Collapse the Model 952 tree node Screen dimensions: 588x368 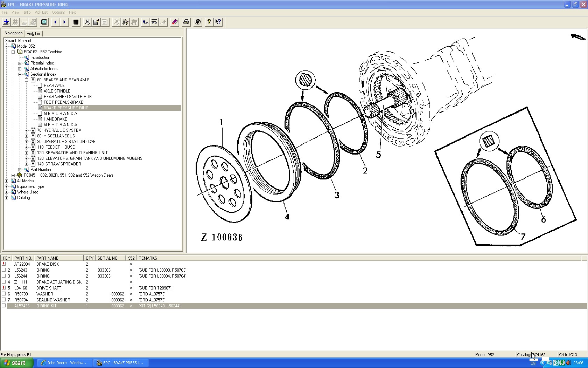coord(7,46)
